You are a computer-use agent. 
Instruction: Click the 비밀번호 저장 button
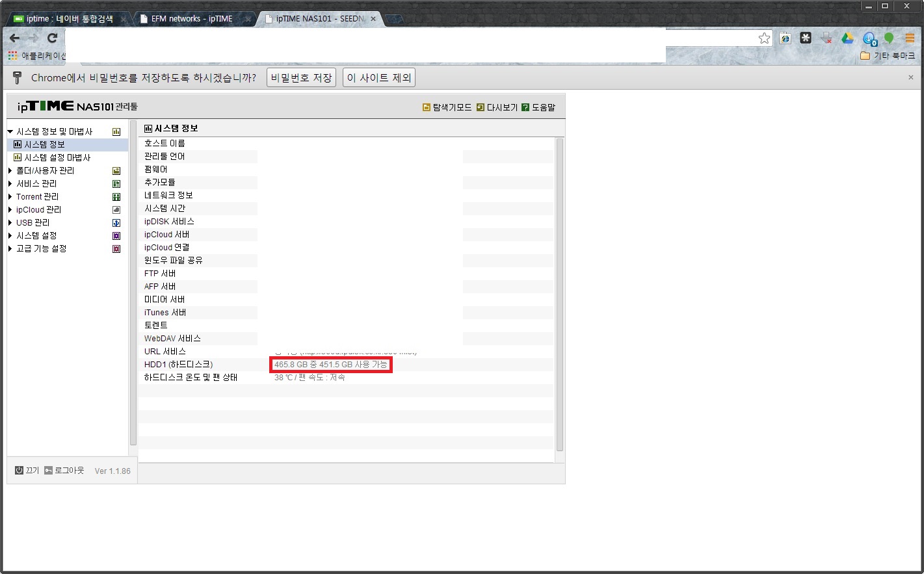point(301,78)
